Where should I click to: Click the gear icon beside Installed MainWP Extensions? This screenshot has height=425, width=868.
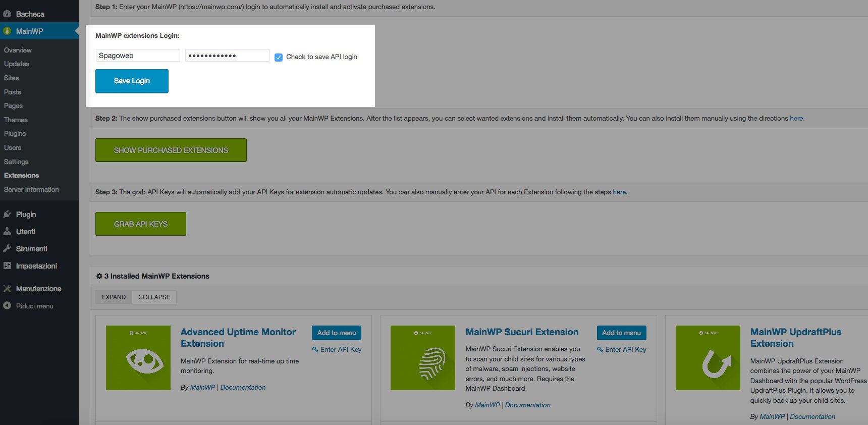coord(99,276)
